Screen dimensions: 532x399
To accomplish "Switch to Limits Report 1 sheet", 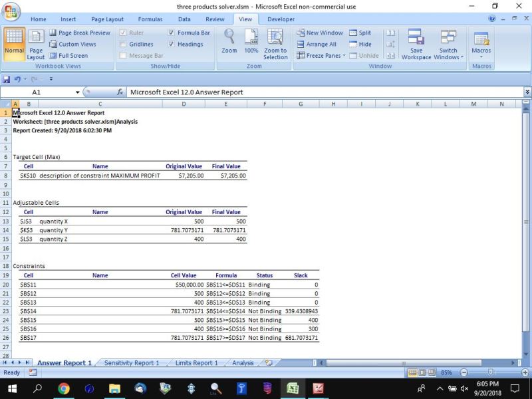I will tap(196, 362).
